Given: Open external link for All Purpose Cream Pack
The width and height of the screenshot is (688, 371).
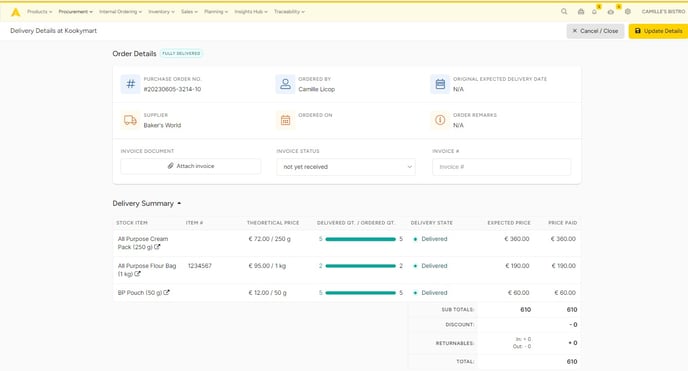Looking at the screenshot, I should click(157, 247).
